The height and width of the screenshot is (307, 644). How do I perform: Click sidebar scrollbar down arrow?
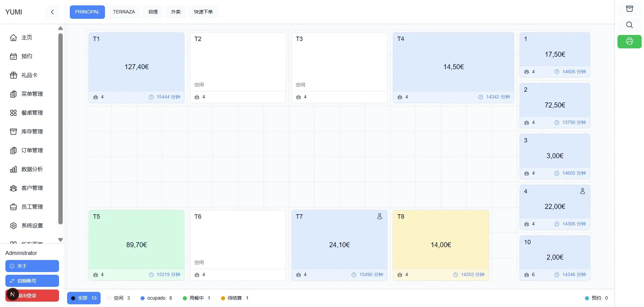click(60, 240)
